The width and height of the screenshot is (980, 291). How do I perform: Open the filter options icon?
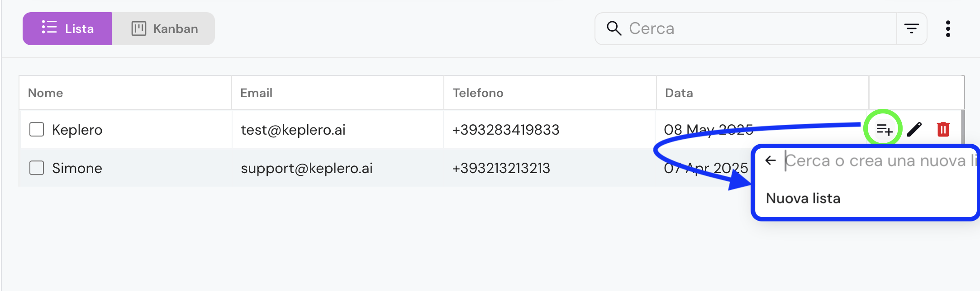coord(912,29)
